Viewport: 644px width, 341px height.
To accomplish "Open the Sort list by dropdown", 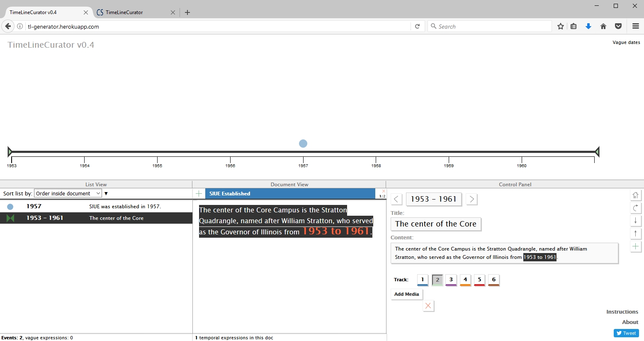I will [68, 194].
